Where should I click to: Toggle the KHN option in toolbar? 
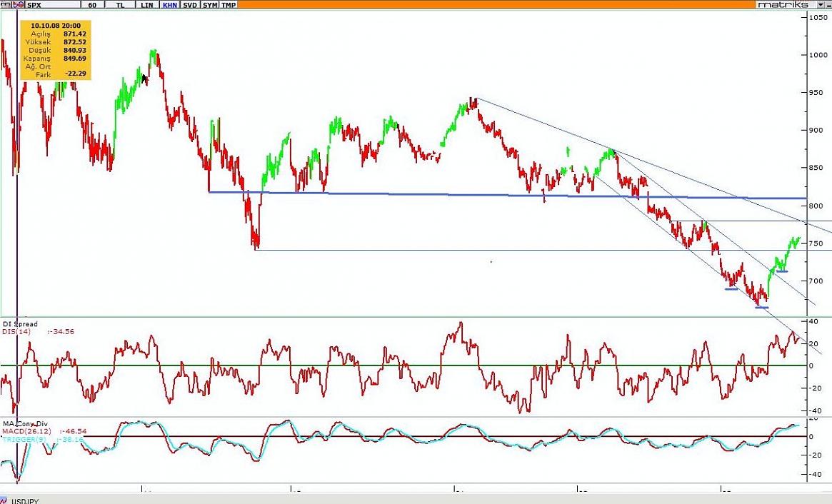coord(170,4)
